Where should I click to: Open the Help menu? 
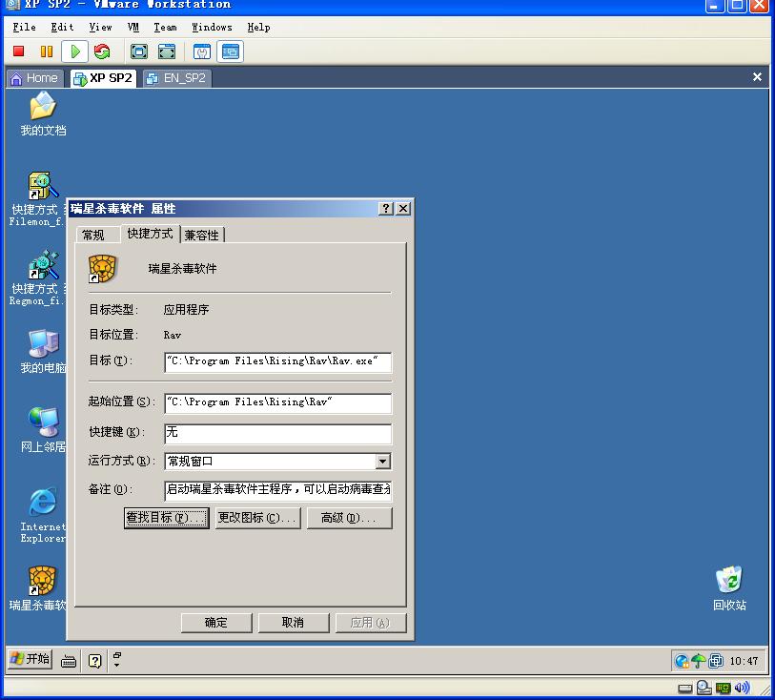[258, 28]
